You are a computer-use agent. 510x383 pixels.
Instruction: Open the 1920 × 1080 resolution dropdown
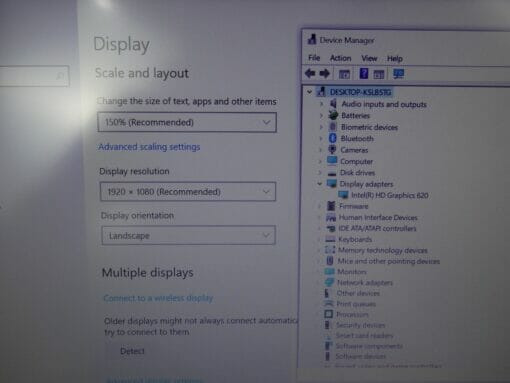188,192
